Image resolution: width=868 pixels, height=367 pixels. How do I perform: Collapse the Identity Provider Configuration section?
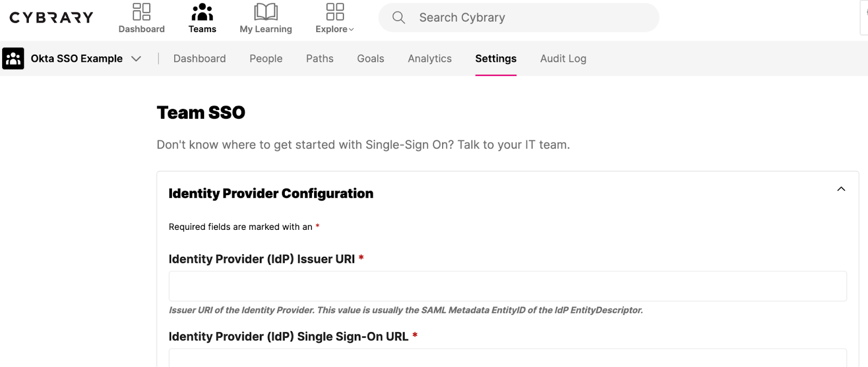[841, 189]
